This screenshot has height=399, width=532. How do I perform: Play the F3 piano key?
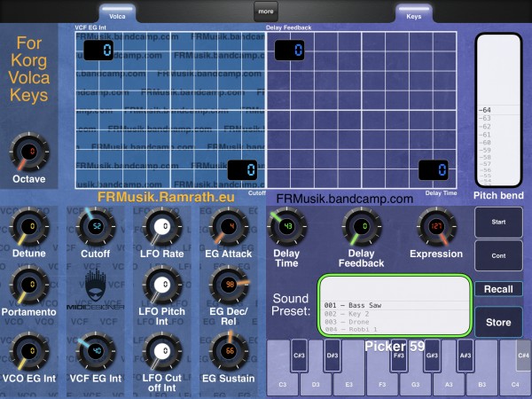point(382,384)
